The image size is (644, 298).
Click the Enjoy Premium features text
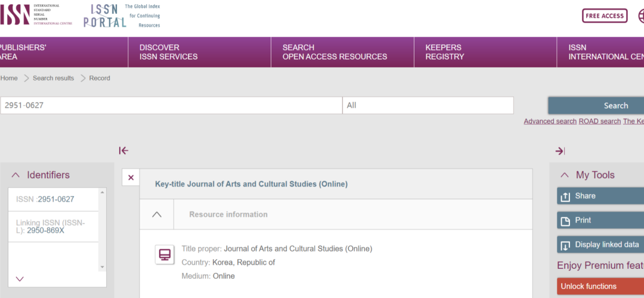tap(600, 266)
